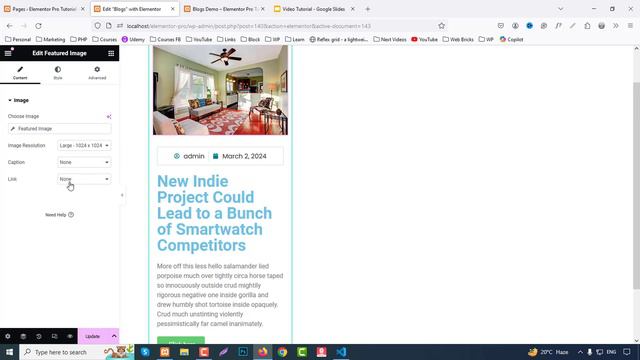This screenshot has height=360, width=640.
Task: Open the Elementor hamburger menu
Action: (8, 53)
